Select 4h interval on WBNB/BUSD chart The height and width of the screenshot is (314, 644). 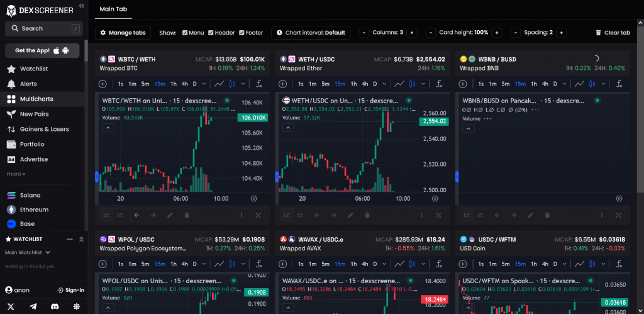pyautogui.click(x=545, y=84)
